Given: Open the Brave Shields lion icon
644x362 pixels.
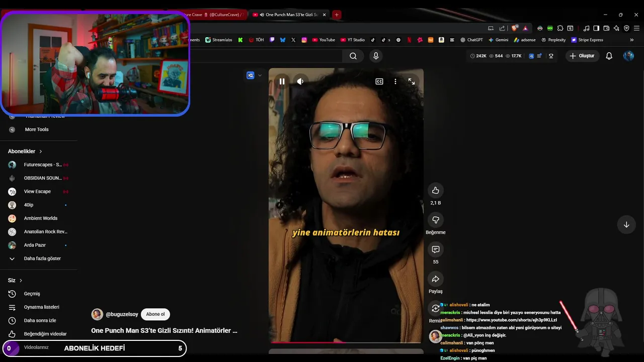Looking at the screenshot, I should (514, 28).
